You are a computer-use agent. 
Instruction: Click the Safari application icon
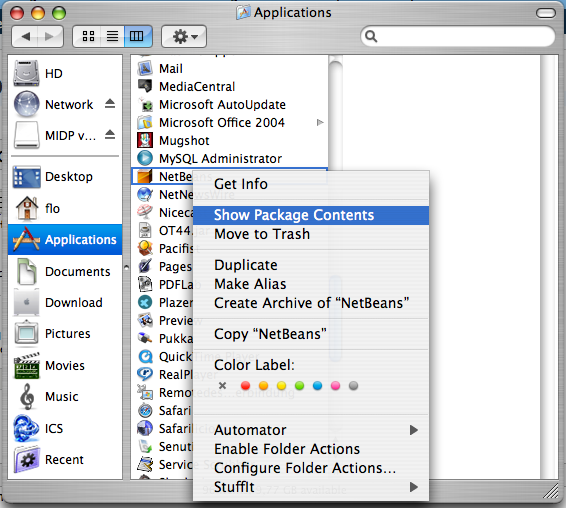(x=145, y=411)
